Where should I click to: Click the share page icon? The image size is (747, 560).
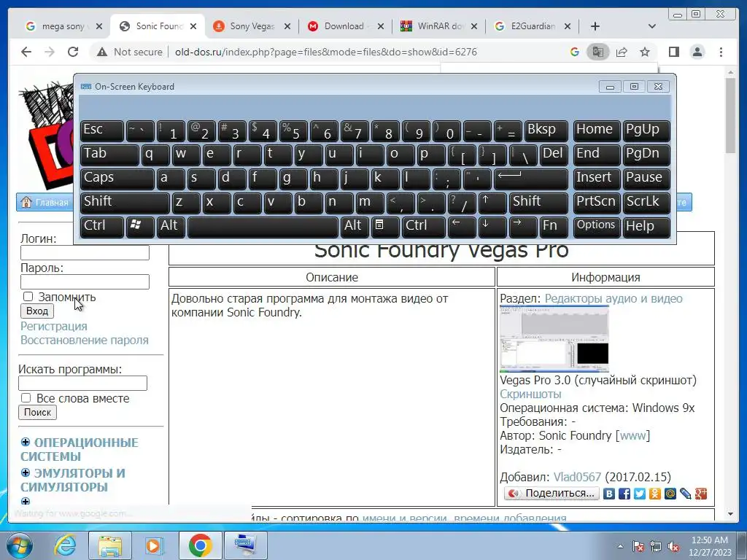(622, 52)
